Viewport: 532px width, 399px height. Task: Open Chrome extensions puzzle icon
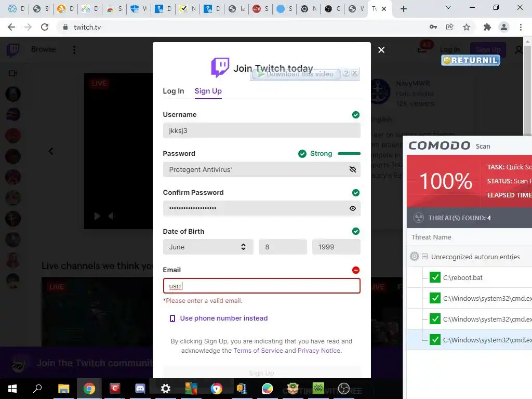tap(487, 27)
